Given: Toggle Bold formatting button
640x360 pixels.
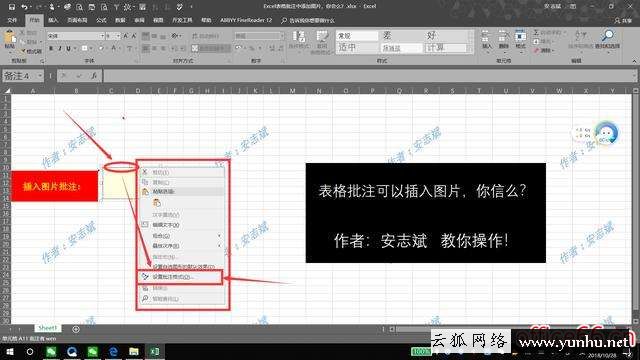Looking at the screenshot, I should (51, 48).
